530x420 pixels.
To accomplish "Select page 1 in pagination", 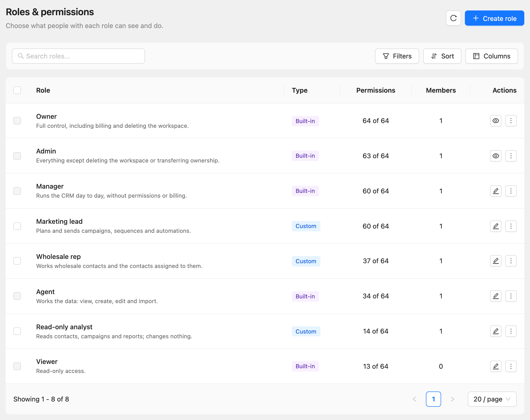I will coord(434,399).
